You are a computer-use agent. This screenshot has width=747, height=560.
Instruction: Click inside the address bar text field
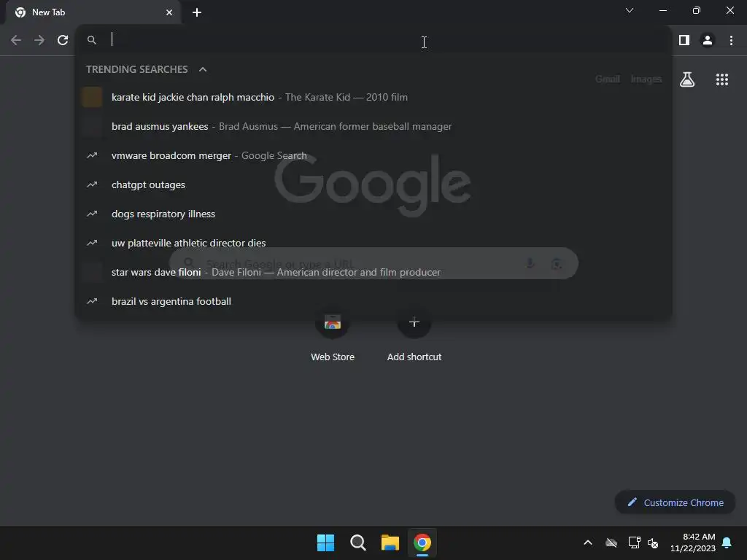386,40
